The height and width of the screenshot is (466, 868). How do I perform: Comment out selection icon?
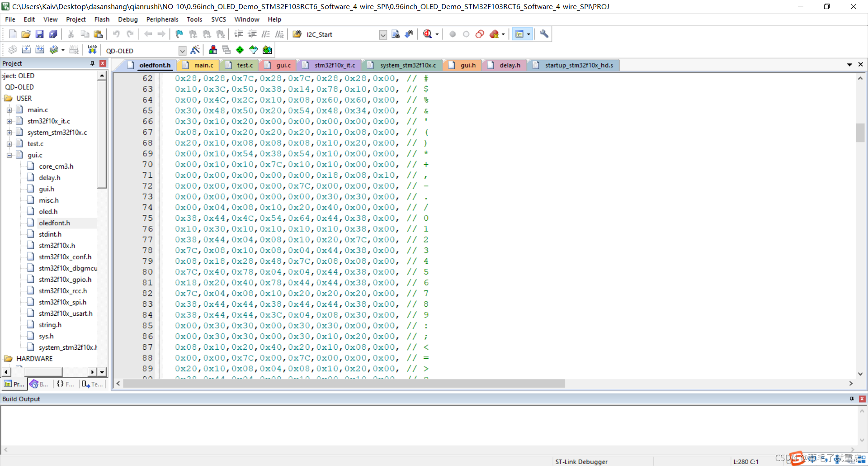(x=266, y=34)
